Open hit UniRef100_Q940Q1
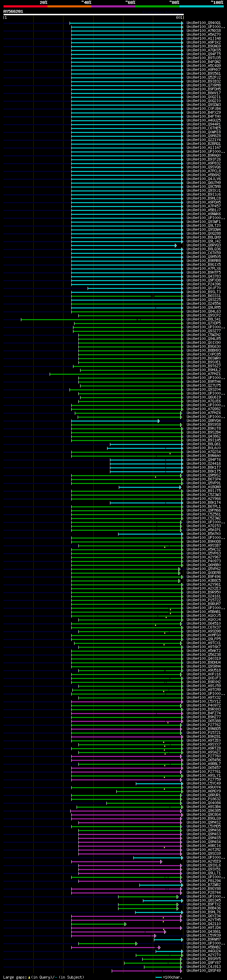 (x=203, y=23)
